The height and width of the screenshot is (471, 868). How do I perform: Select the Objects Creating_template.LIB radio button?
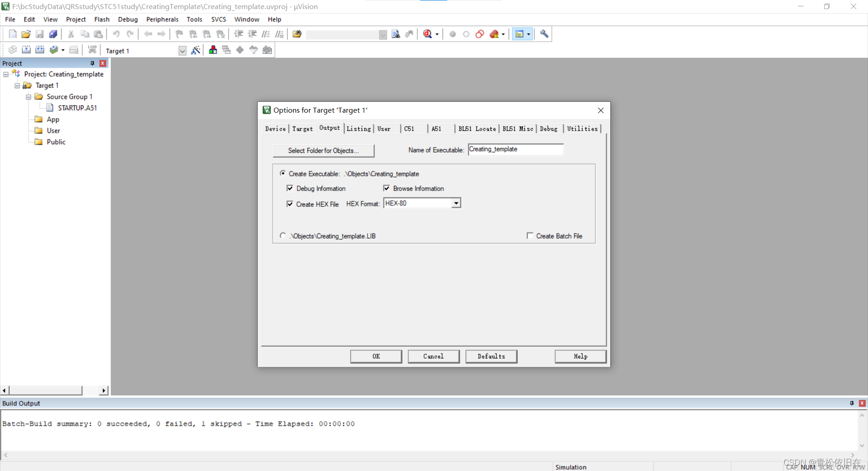[283, 236]
